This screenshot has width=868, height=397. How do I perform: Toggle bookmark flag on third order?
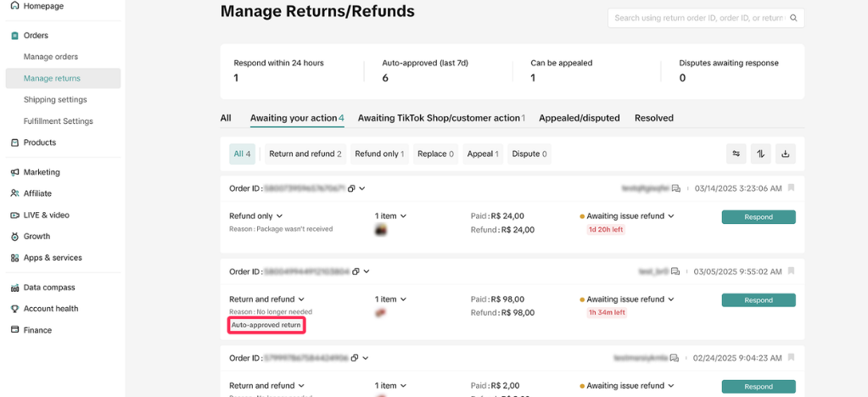[x=791, y=358]
